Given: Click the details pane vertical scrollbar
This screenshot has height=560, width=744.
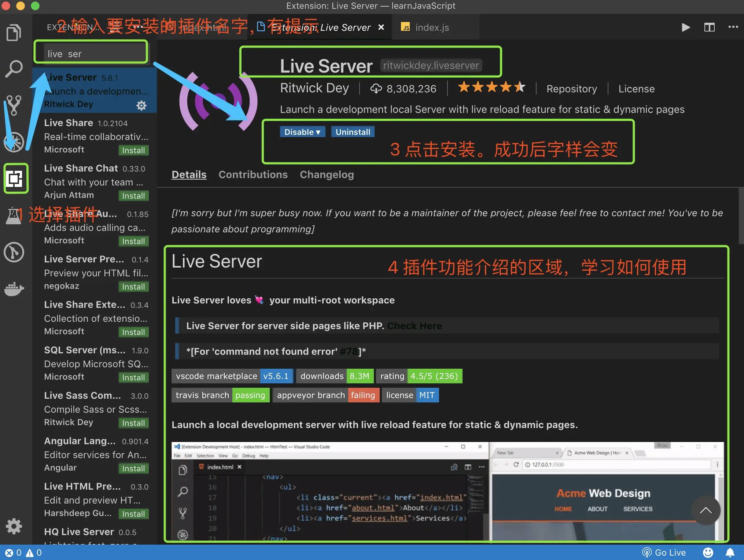Looking at the screenshot, I should click(x=741, y=216).
